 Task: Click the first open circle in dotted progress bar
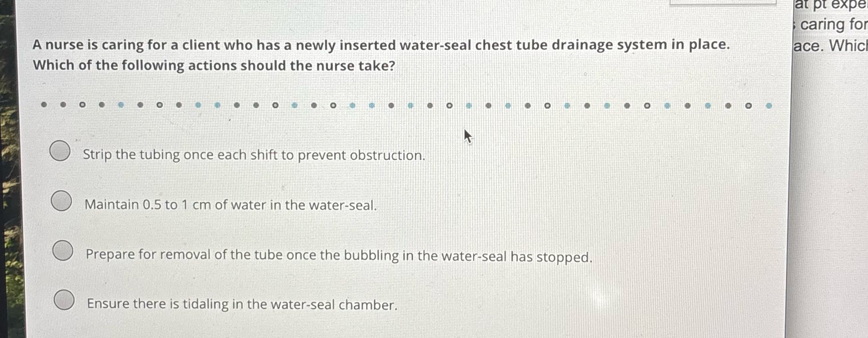[x=82, y=104]
